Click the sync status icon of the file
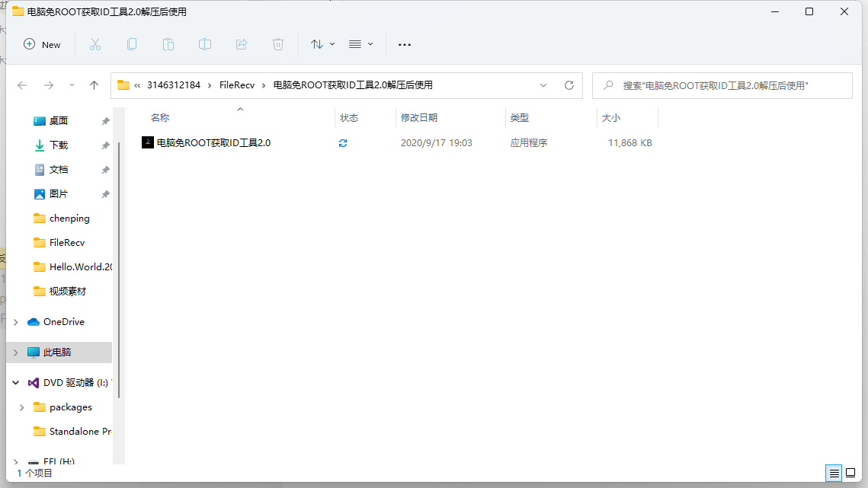The height and width of the screenshot is (488, 868). click(343, 143)
